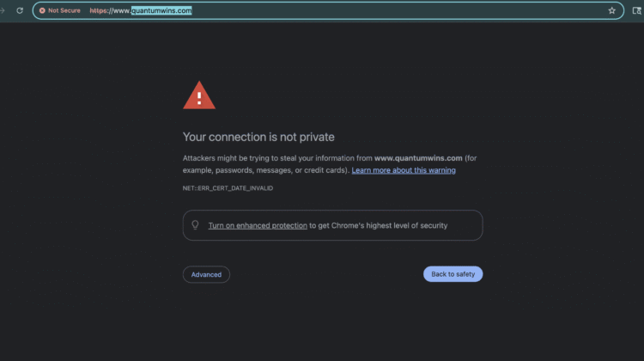
Task: Click the red warning triangle icon
Action: [x=199, y=95]
